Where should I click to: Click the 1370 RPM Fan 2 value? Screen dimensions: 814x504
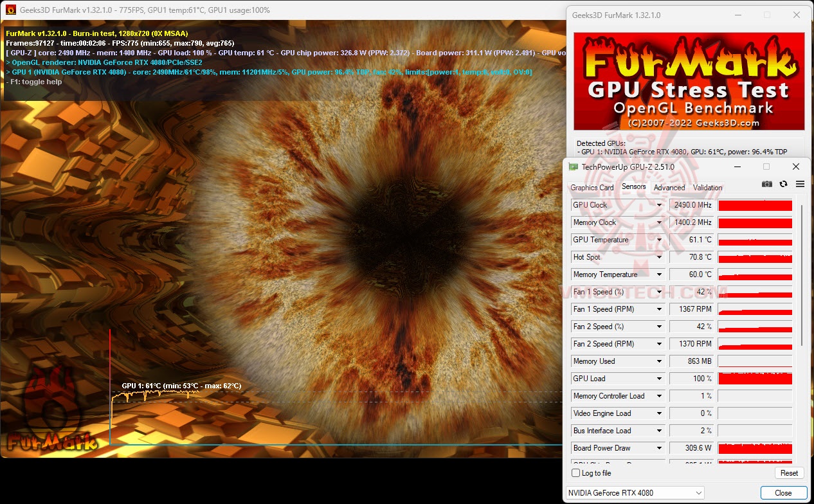point(692,344)
